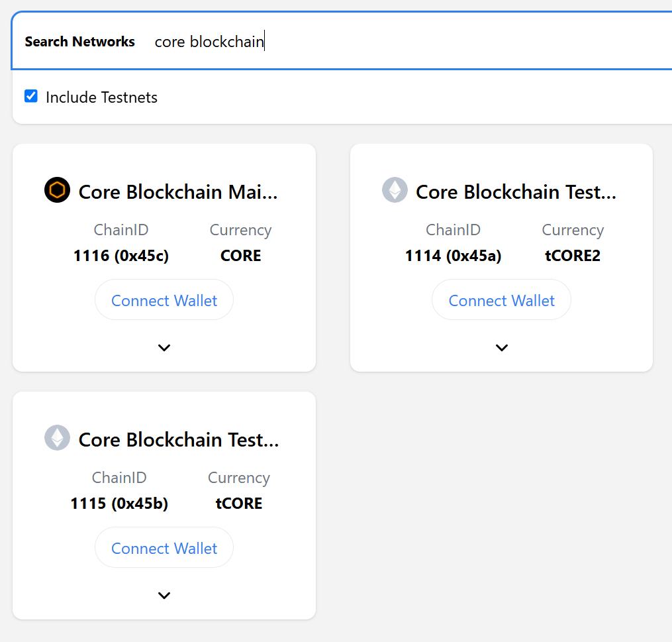
Task: Select the chain ID text 1116 (0x45c)
Action: [x=121, y=256]
